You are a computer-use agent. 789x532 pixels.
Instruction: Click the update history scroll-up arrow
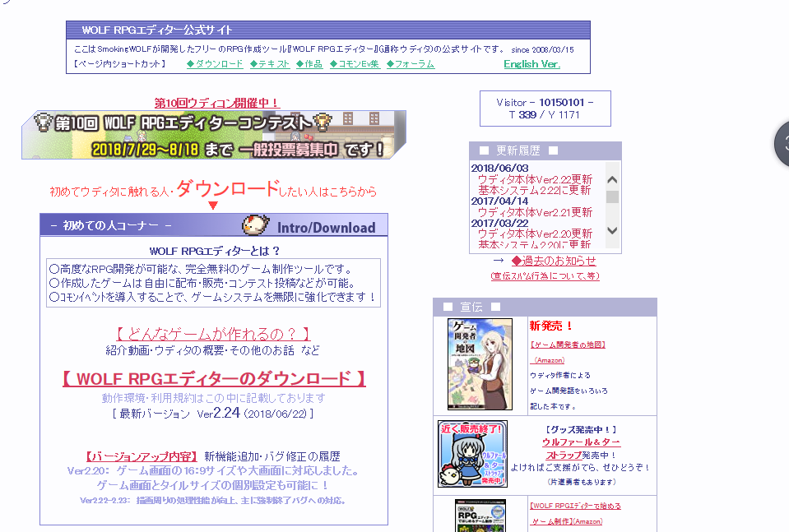click(x=612, y=179)
